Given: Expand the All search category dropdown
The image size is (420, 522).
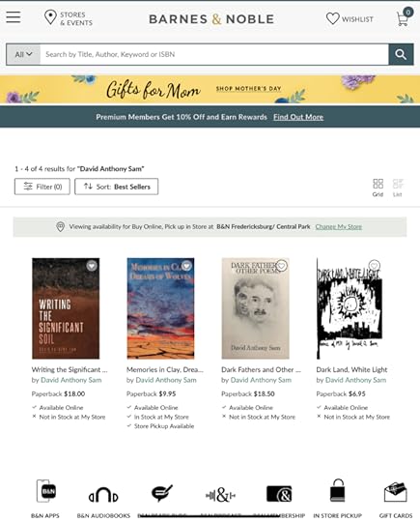Looking at the screenshot, I should point(23,54).
